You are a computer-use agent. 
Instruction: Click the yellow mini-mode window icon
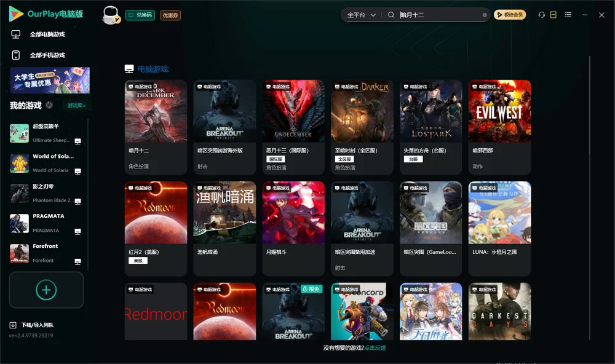(553, 15)
